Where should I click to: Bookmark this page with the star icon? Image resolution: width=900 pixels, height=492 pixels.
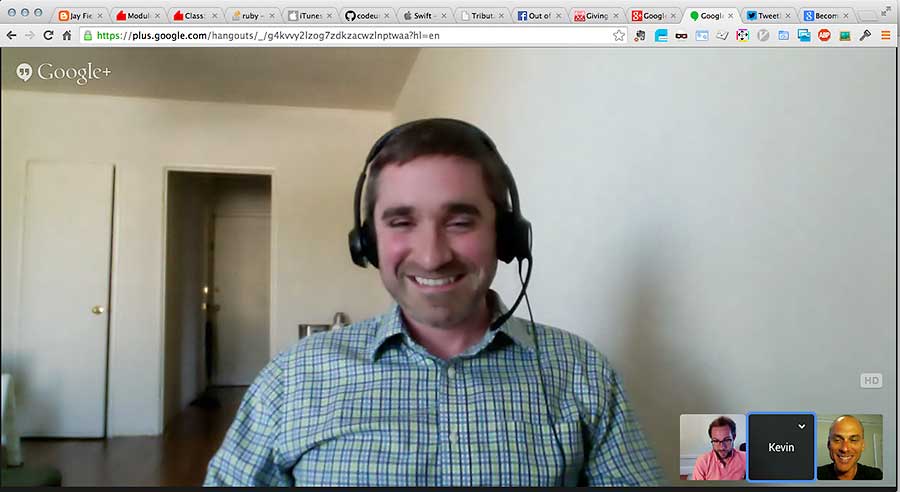pos(619,35)
